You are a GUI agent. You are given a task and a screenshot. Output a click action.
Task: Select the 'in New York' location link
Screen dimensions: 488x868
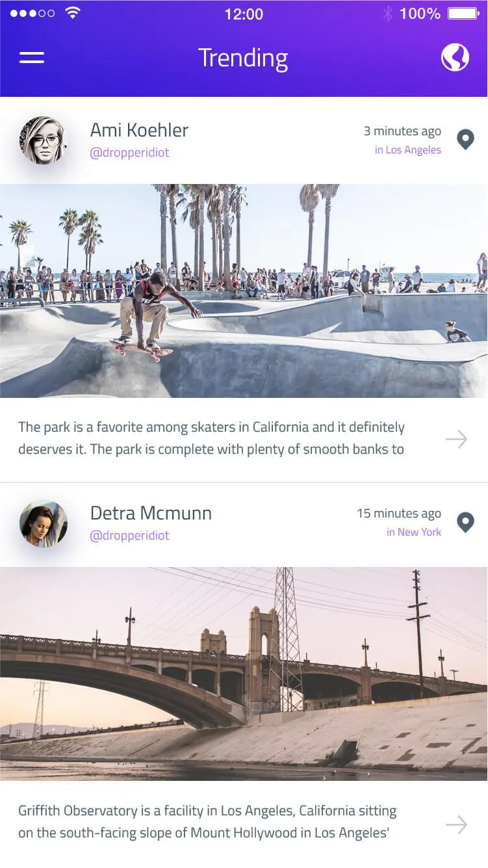[x=414, y=532]
